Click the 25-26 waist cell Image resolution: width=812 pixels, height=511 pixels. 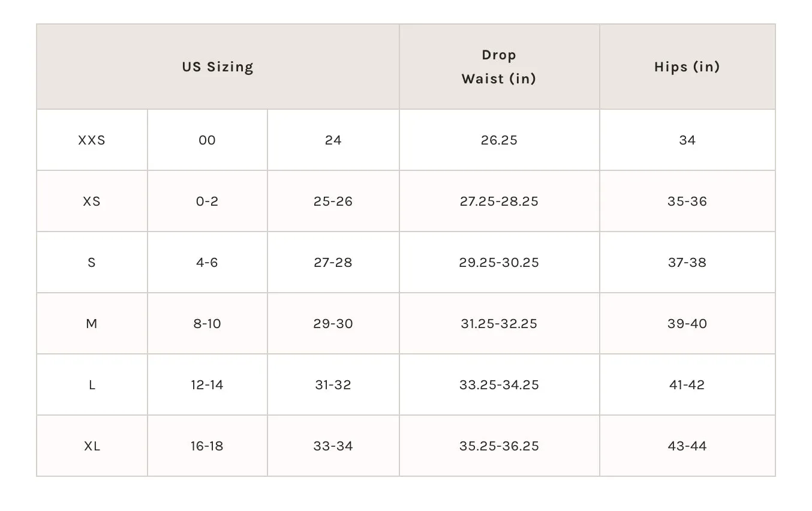tap(333, 202)
